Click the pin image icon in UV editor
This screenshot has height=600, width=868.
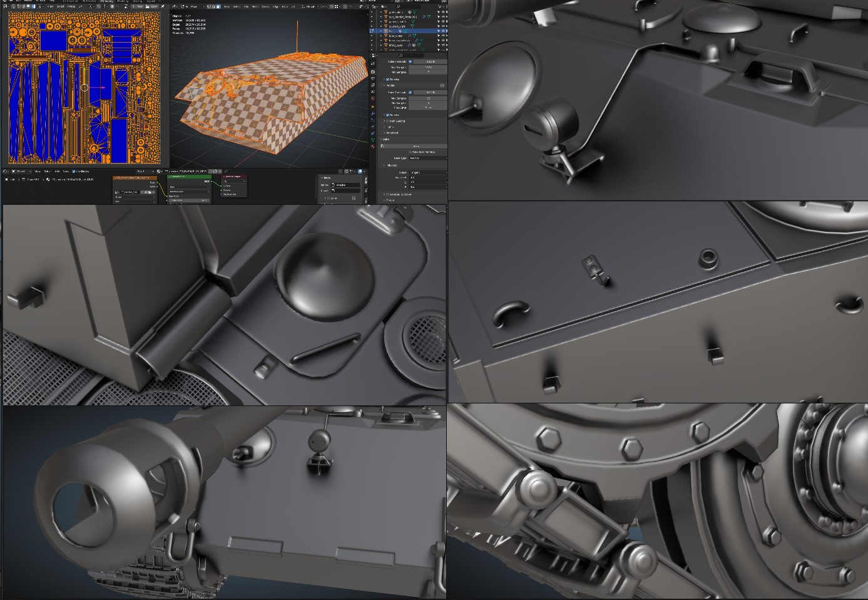tap(162, 6)
